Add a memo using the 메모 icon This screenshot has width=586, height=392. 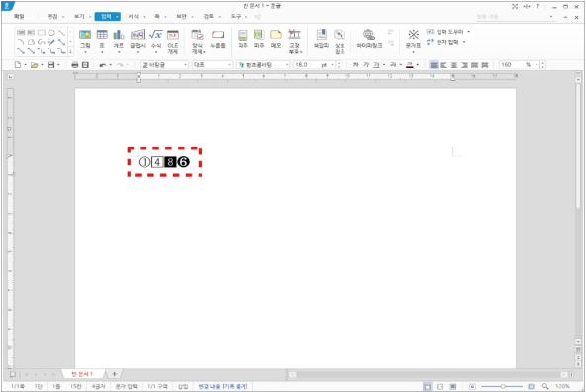pos(276,40)
